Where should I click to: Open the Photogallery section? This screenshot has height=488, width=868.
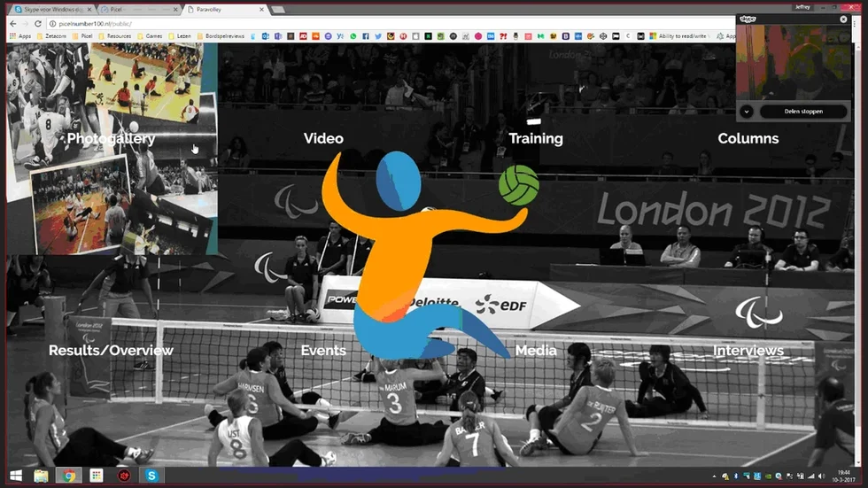[111, 138]
